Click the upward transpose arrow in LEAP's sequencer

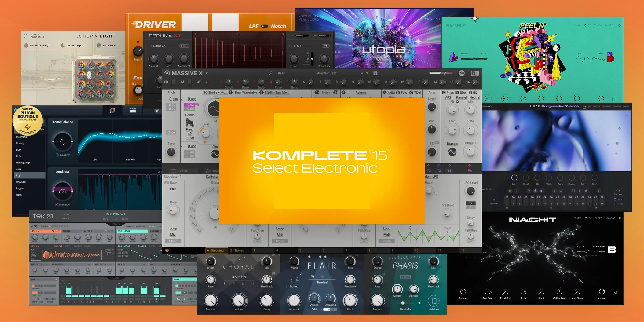[554, 191]
